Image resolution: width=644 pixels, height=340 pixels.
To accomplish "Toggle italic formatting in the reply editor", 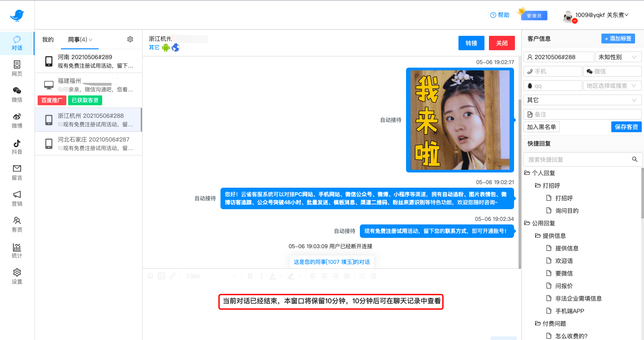I will pyautogui.click(x=261, y=275).
